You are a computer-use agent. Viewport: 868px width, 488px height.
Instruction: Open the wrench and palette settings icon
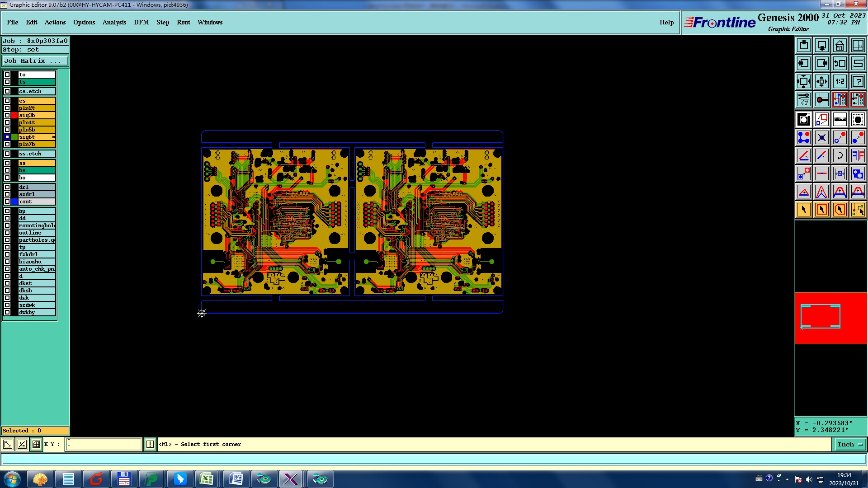pyautogui.click(x=804, y=99)
